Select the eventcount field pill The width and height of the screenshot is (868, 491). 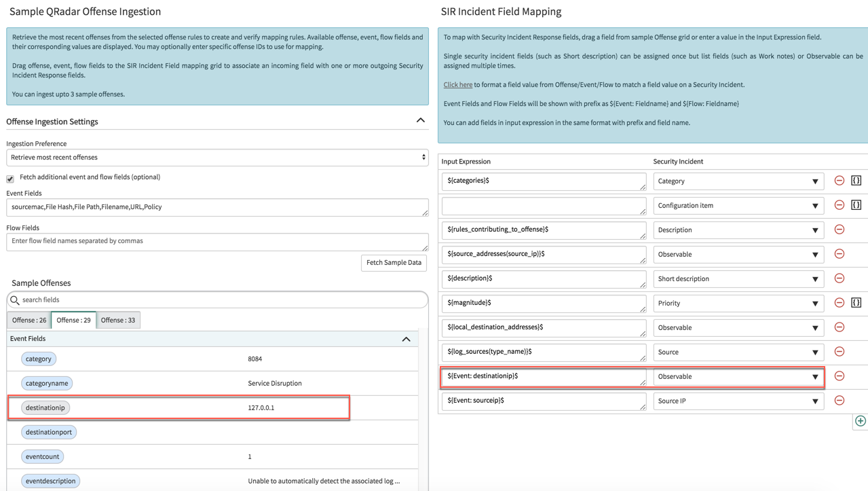coord(42,456)
